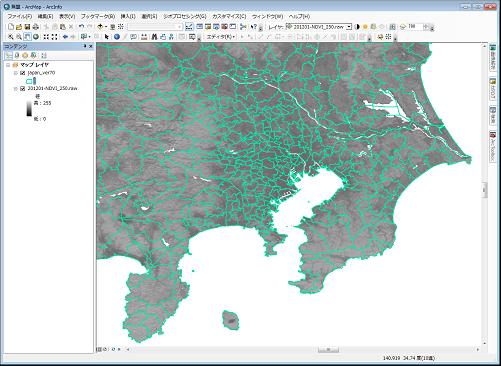The width and height of the screenshot is (501, 366).
Task: Select List By Source icon
Action: pyautogui.click(x=17, y=55)
